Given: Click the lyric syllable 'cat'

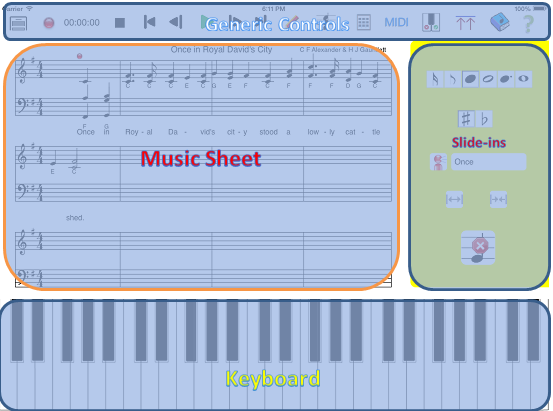Looking at the screenshot, I should pyautogui.click(x=350, y=132).
